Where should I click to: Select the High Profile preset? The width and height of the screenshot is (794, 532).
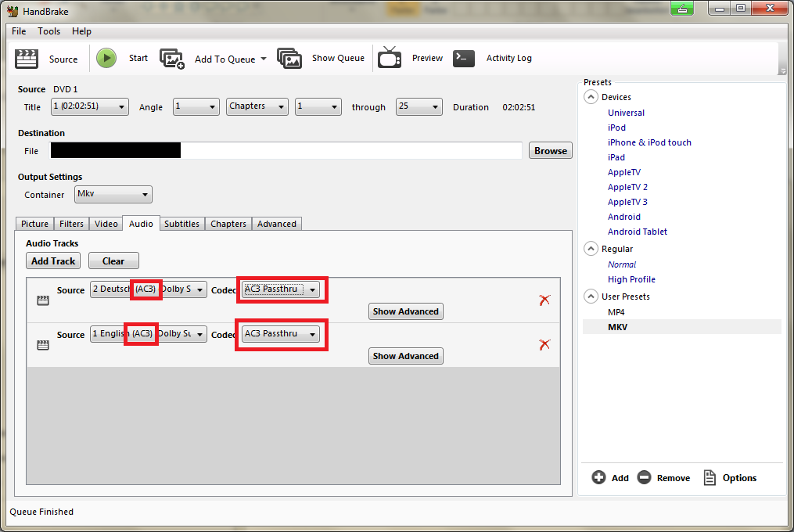coord(631,279)
